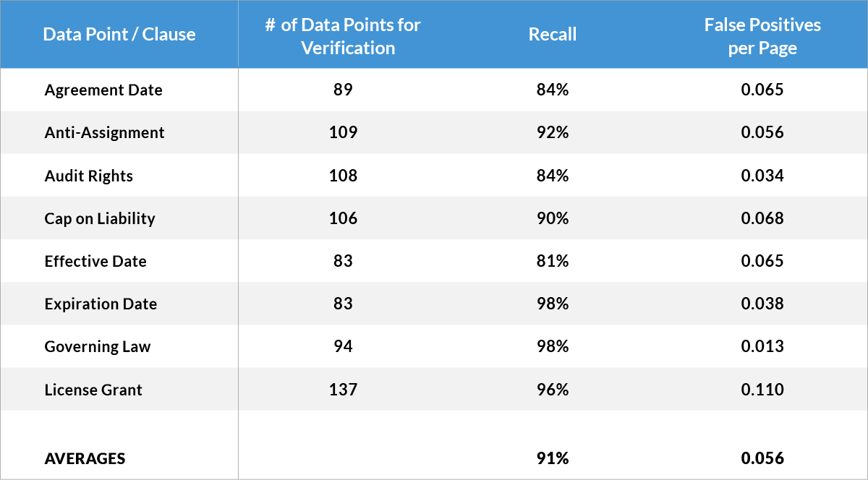This screenshot has width=868, height=480.
Task: Select the 137 data points cell
Action: tap(343, 390)
